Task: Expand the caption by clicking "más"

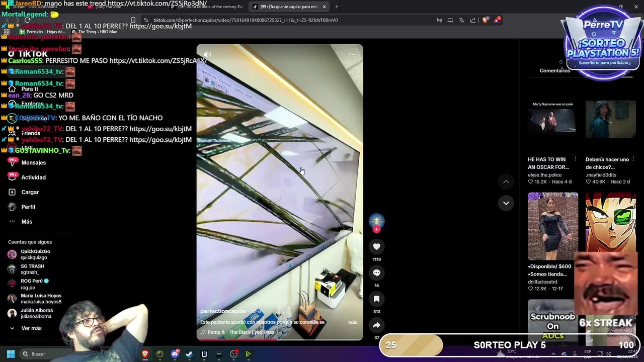Action: pos(352,322)
